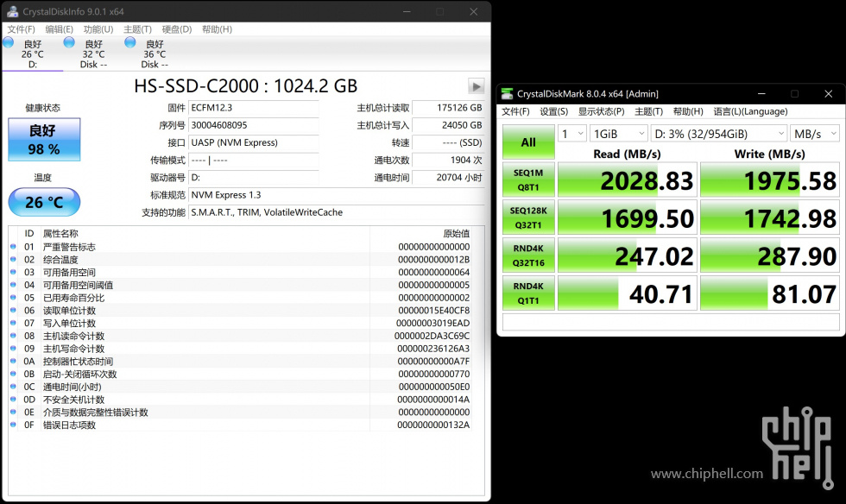Click the CrystalDiskInfo app icon in title bar
This screenshot has width=846, height=504.
pyautogui.click(x=12, y=11)
